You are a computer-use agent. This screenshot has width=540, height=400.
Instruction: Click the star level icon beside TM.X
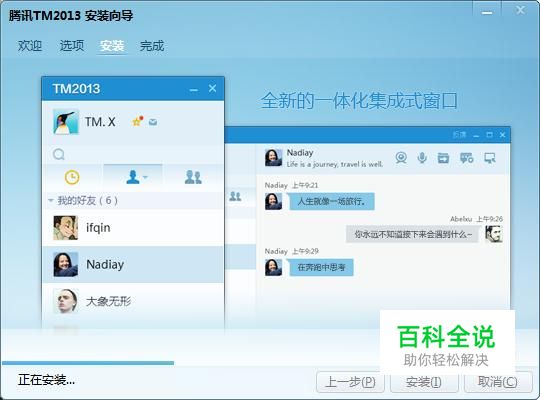point(138,121)
